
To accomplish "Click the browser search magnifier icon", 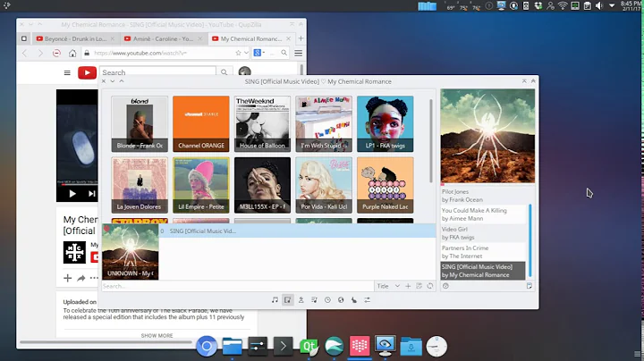I will click(284, 53).
